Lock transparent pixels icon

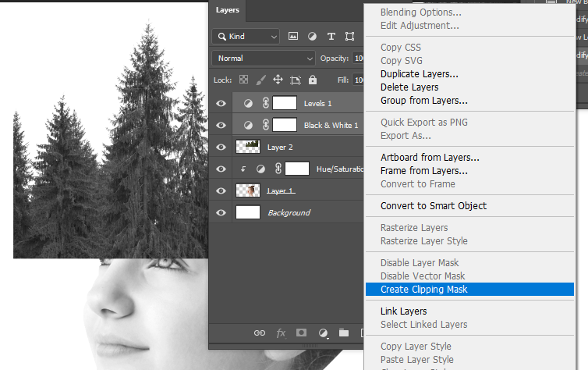[243, 80]
